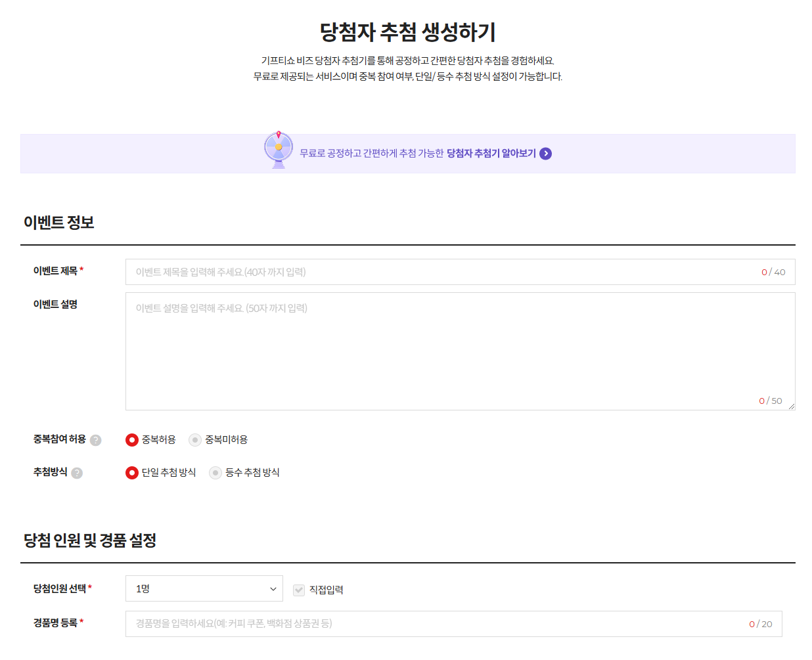
Task: Click the help icon beside 중복참여 허용
Action: click(x=96, y=440)
